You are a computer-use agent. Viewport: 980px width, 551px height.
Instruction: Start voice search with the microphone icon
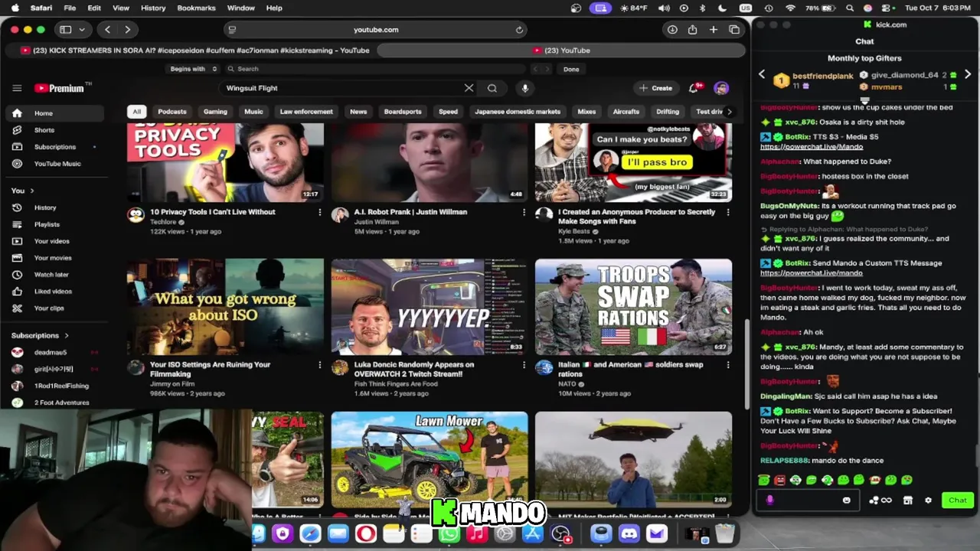[525, 88]
